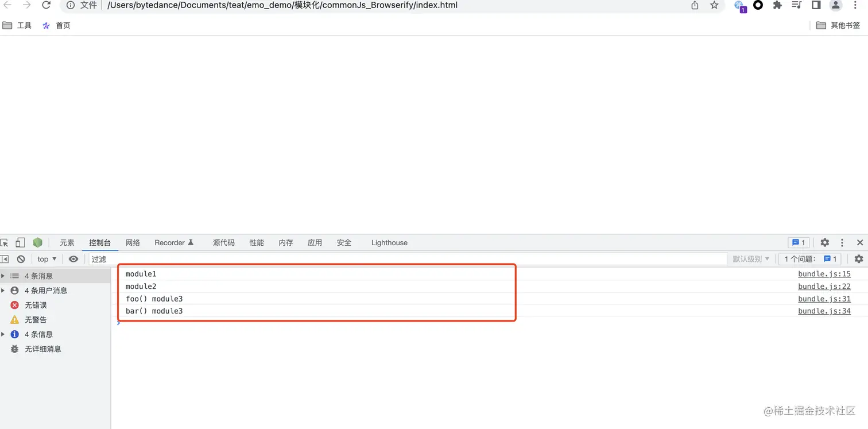
Task: Toggle the device toolbar icon
Action: pos(20,242)
